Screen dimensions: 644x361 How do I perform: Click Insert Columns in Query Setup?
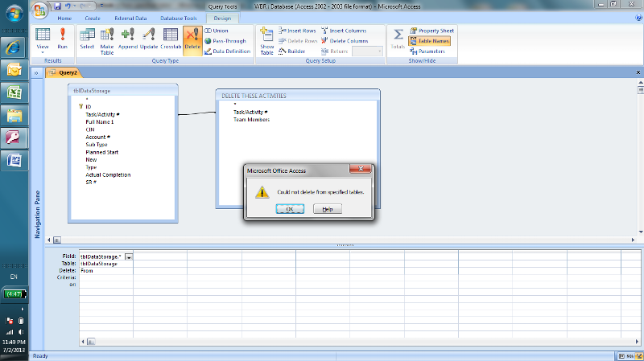click(344, 31)
